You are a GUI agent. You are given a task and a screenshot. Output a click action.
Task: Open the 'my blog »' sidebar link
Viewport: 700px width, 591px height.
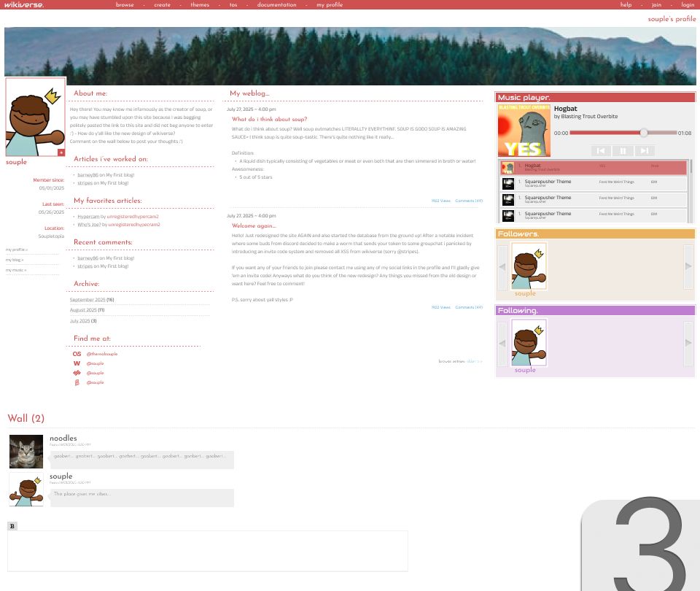[x=15, y=260]
